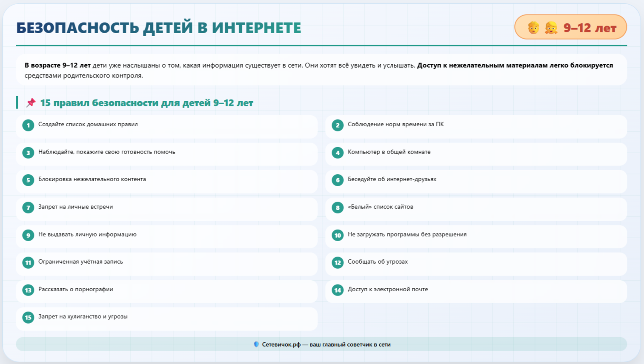Open the rule "Не выдавать личную информацию"
This screenshot has height=364, width=644.
[167, 236]
